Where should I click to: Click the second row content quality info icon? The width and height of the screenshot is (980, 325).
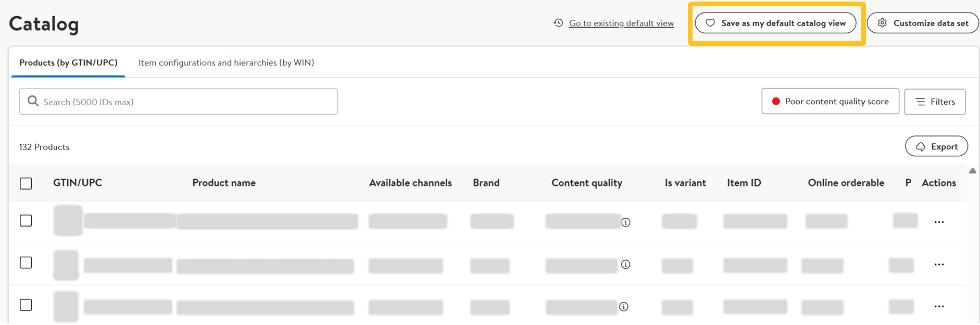tap(626, 265)
